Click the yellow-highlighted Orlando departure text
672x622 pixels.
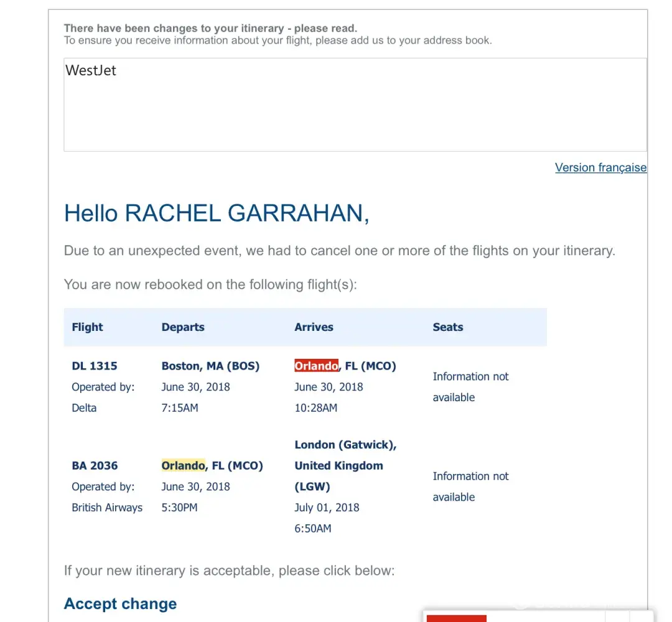[x=183, y=465]
